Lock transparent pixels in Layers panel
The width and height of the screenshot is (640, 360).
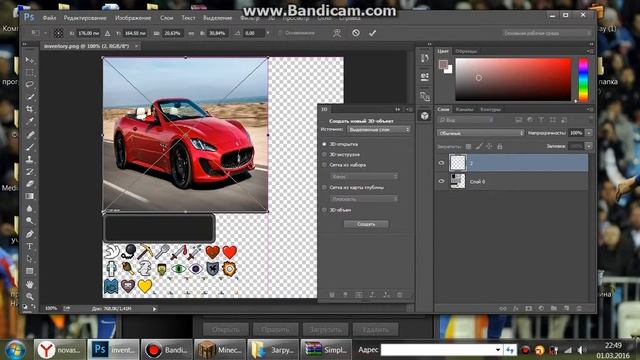(469, 146)
